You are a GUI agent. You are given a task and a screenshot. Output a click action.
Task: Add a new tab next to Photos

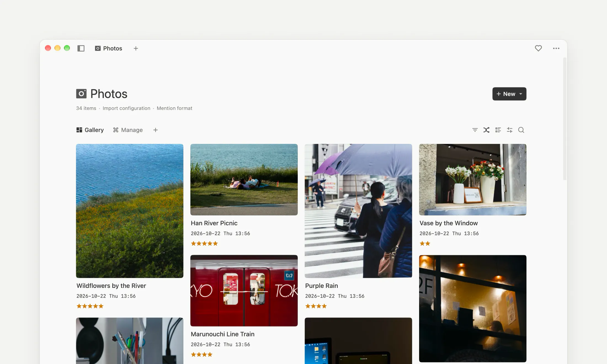[136, 48]
